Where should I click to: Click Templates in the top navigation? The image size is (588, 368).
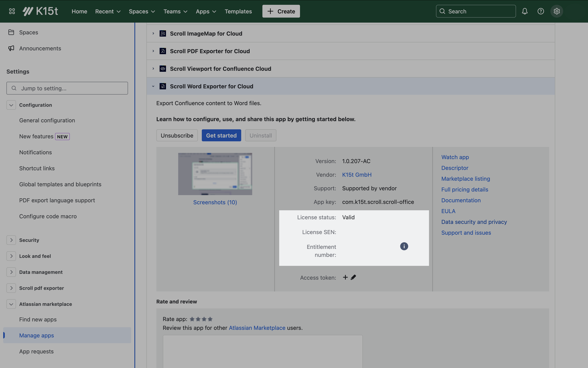[x=238, y=11]
